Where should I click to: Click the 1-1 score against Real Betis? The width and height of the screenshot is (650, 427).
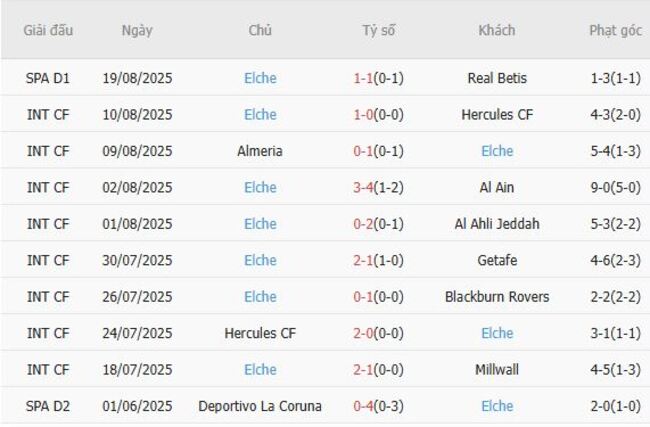(364, 78)
